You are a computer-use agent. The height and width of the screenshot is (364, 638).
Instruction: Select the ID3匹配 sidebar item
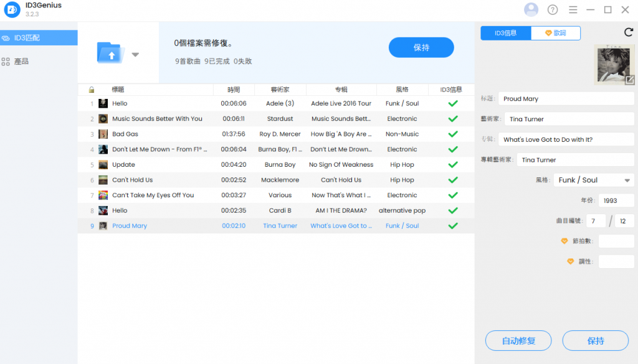(x=39, y=38)
